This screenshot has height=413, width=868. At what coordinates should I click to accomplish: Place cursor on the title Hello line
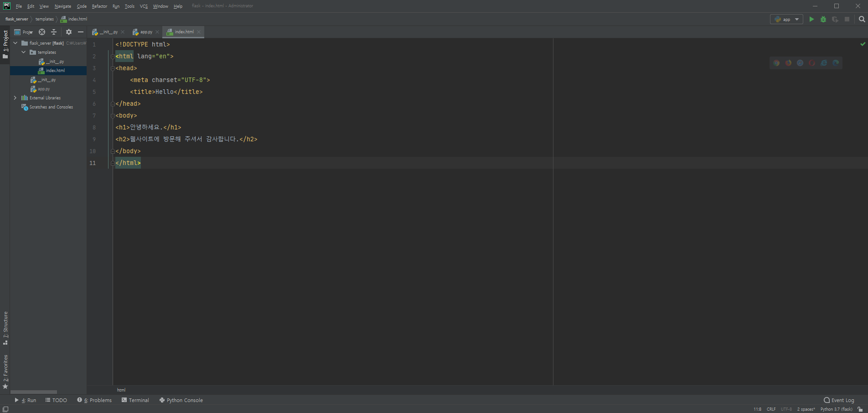click(x=166, y=92)
